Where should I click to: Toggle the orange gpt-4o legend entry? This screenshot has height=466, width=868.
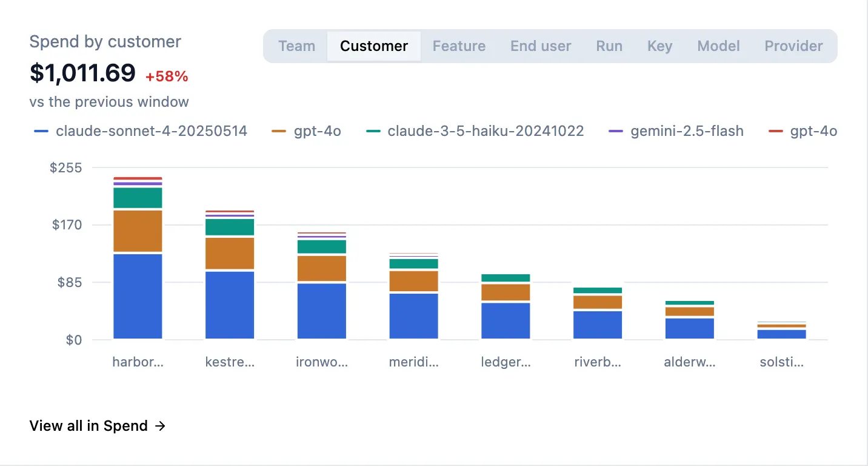coord(307,131)
